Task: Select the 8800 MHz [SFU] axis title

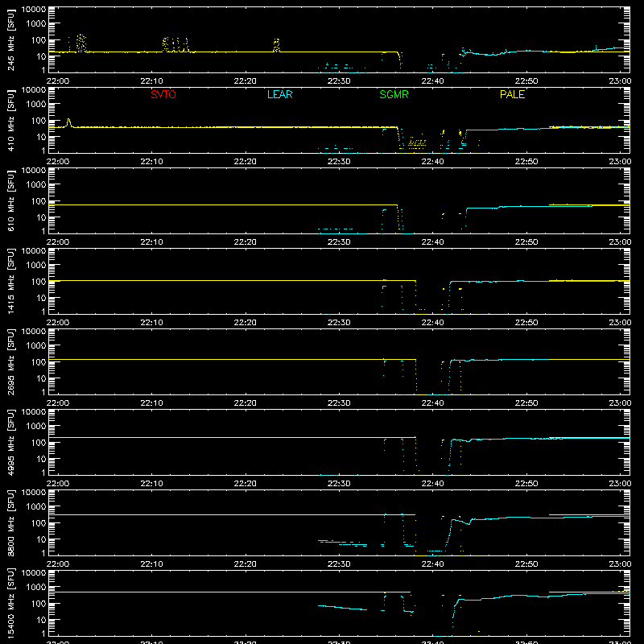Action: tap(10, 522)
